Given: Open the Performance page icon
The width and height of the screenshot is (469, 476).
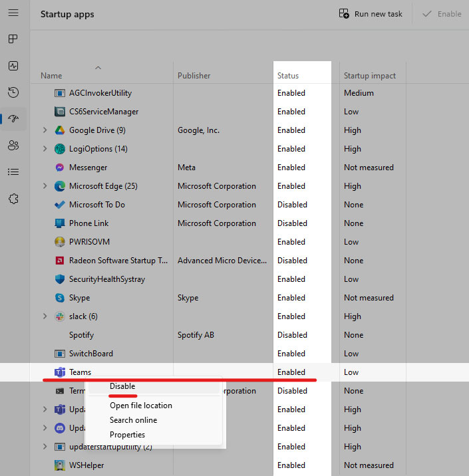Looking at the screenshot, I should pyautogui.click(x=13, y=66).
